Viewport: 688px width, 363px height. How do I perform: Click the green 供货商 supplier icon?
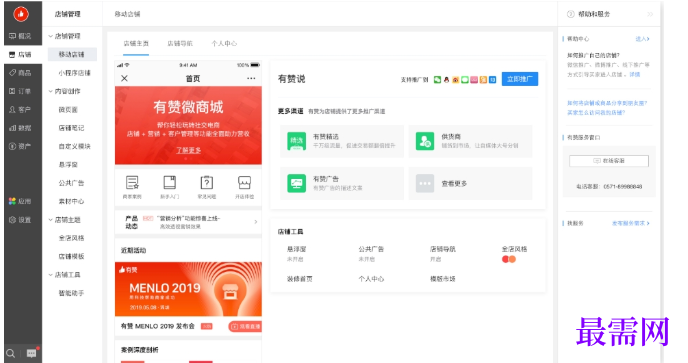point(425,141)
